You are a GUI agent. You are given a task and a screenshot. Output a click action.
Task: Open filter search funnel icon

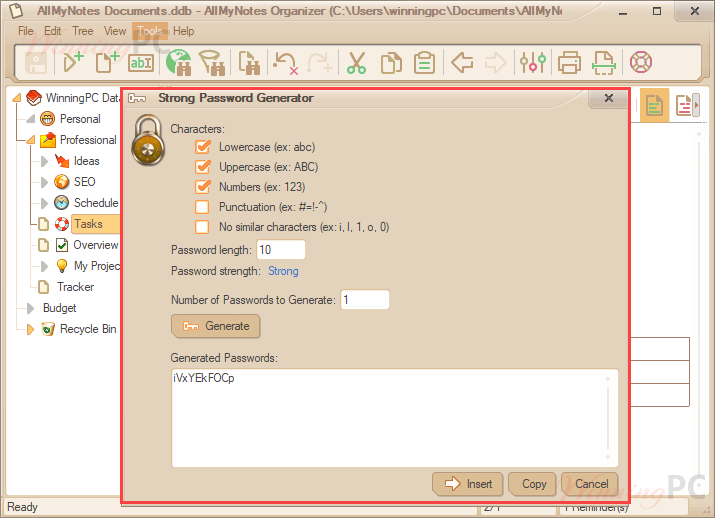pos(212,62)
